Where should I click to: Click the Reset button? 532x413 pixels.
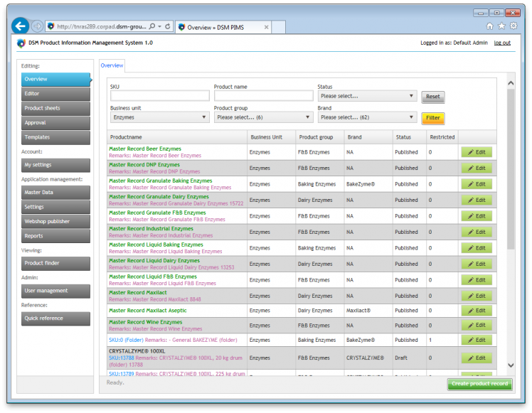coord(433,97)
